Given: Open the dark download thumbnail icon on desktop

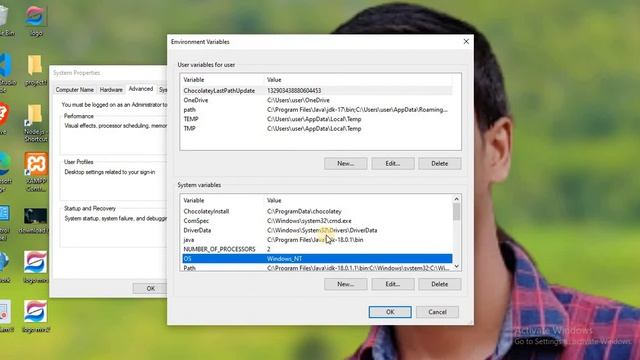Looking at the screenshot, I should tap(35, 220).
